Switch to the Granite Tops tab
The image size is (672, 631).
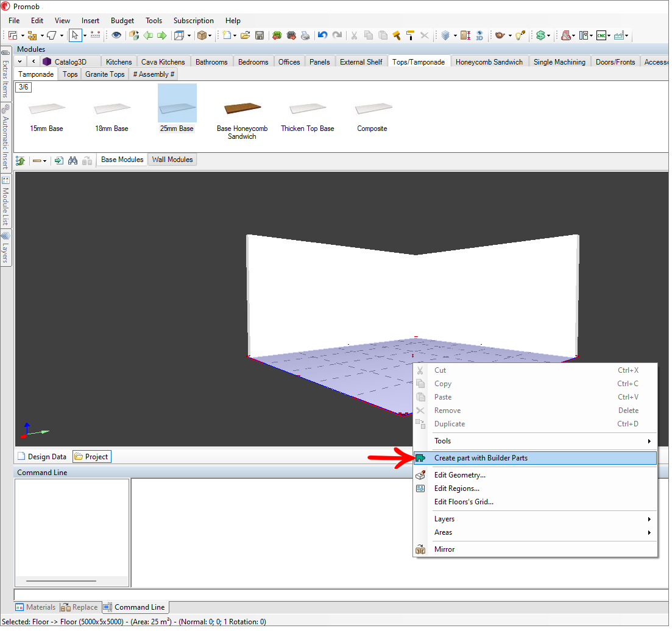point(105,74)
